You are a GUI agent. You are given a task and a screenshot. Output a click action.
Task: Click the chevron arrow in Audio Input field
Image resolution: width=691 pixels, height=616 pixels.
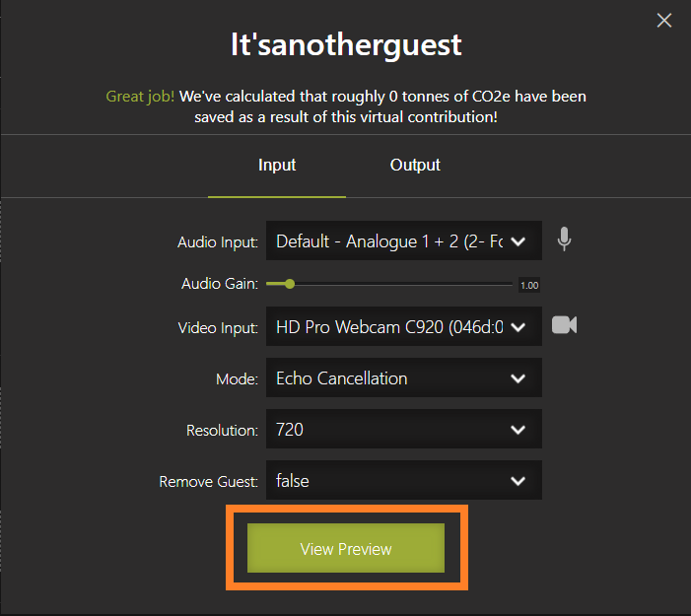tap(518, 241)
